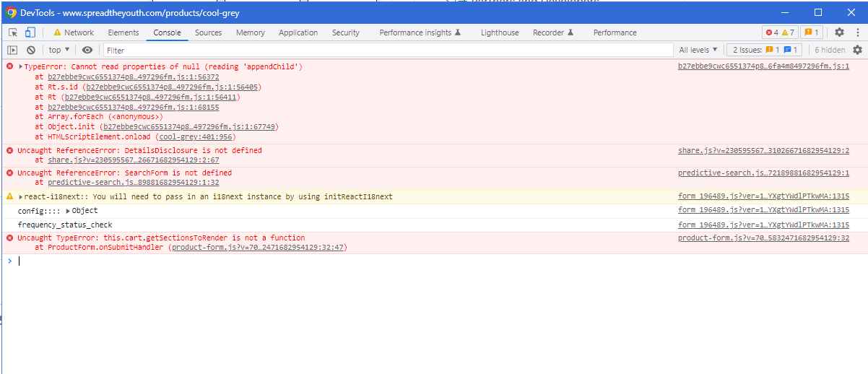Select 'frequency_status_check' log text
The width and height of the screenshot is (868, 374).
point(65,225)
